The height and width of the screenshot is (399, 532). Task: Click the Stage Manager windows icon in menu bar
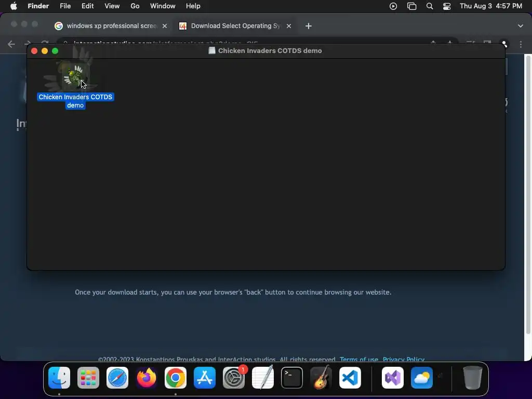click(x=411, y=6)
